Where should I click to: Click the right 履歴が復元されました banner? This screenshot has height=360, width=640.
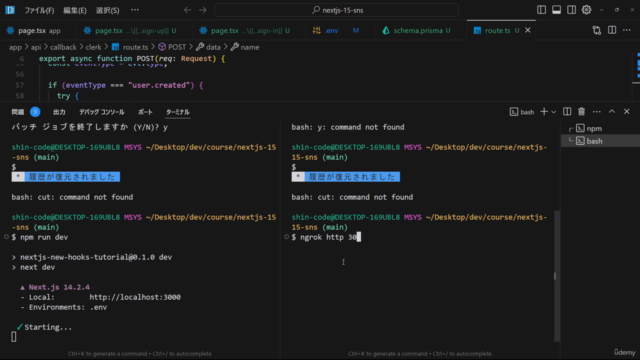coord(346,177)
